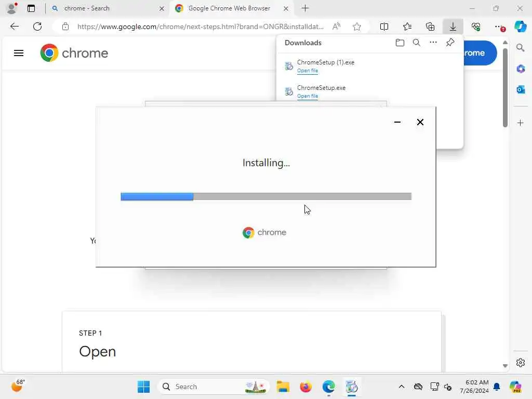Click the address bar URL
Image resolution: width=532 pixels, height=399 pixels.
tap(200, 26)
